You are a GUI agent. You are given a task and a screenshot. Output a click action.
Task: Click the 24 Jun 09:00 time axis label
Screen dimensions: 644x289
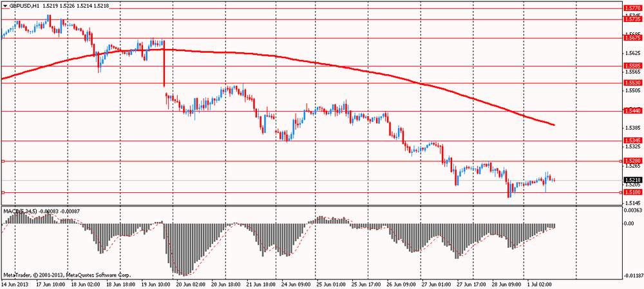pos(295,284)
